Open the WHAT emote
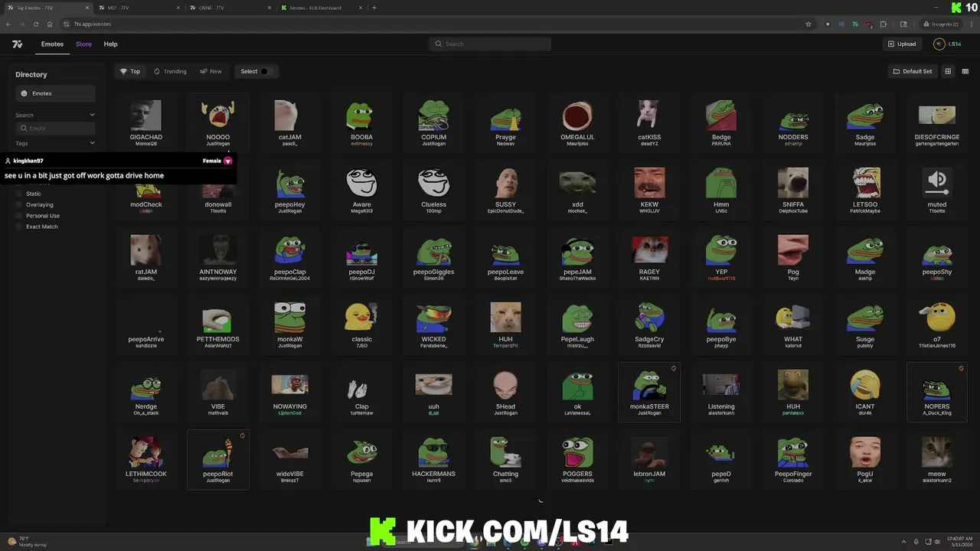 coord(793,324)
